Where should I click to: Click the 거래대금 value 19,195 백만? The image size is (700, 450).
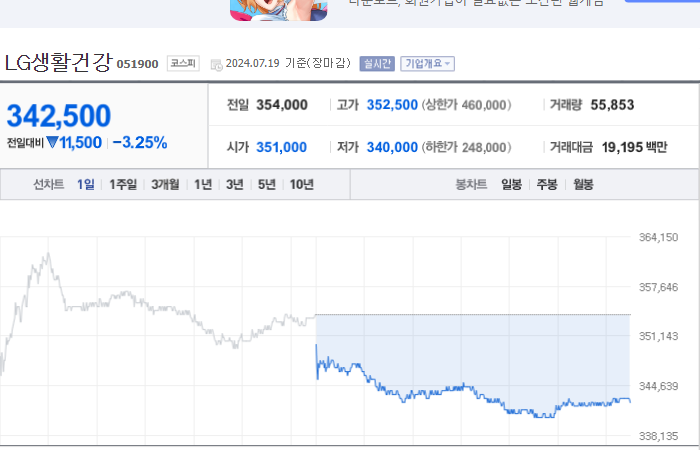click(634, 147)
